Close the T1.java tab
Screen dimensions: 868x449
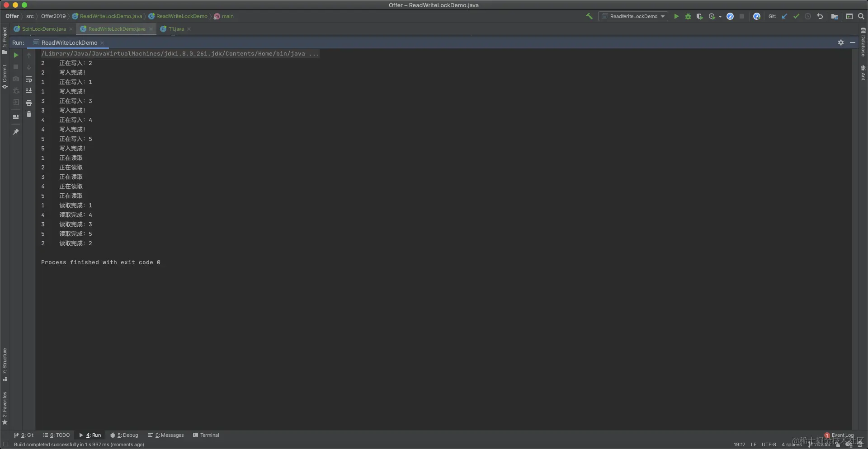click(189, 29)
